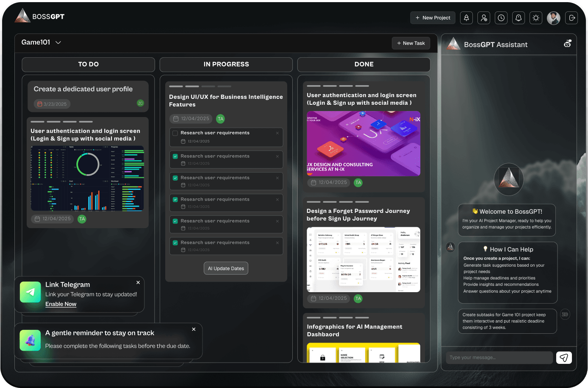The height and width of the screenshot is (388, 588).
Task: Open the notifications bell icon
Action: (x=519, y=18)
